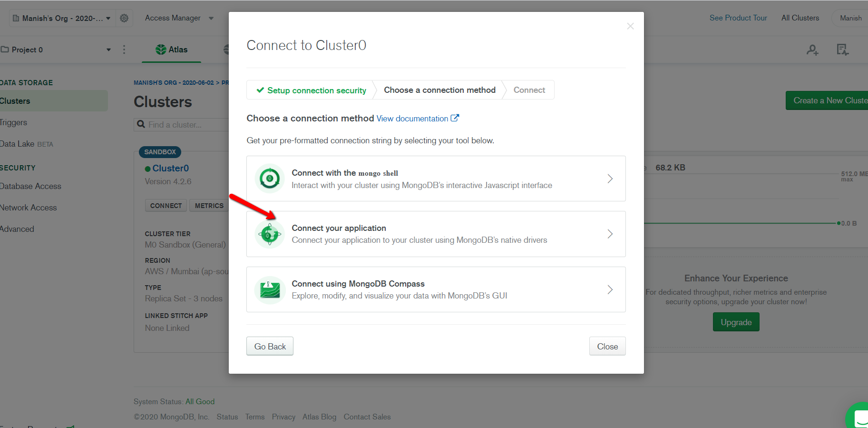Open the project options three-dot menu
The width and height of the screenshot is (868, 428).
pos(124,50)
